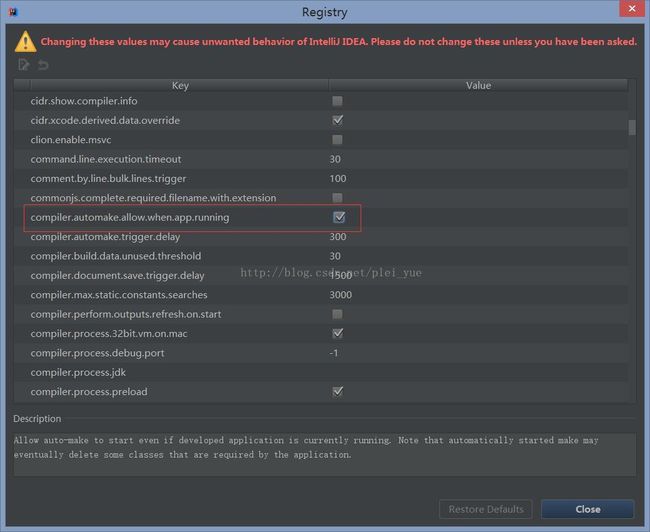Enable compiler.perform.outputs.refresh.on.start checkbox
Image resolution: width=650 pixels, height=532 pixels.
[x=337, y=314]
